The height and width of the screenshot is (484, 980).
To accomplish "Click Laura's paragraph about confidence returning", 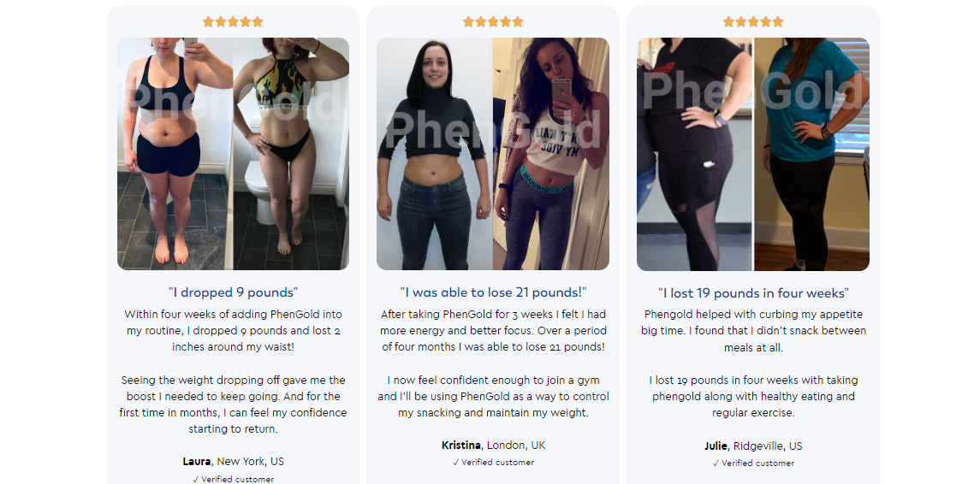I will 233,404.
